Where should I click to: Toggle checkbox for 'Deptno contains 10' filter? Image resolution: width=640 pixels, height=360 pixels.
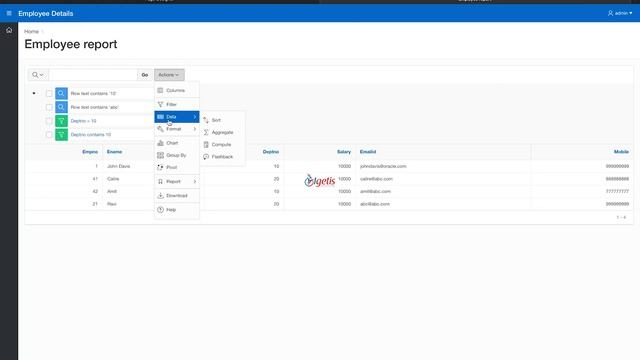[x=49, y=134]
